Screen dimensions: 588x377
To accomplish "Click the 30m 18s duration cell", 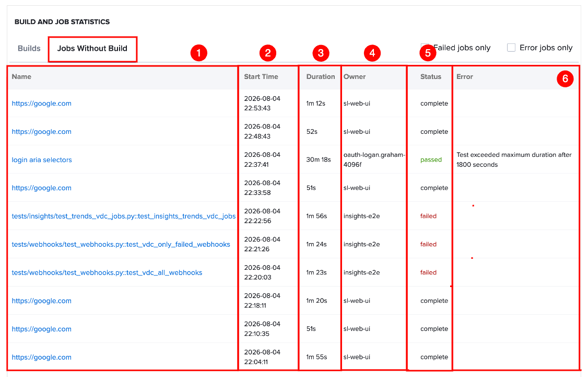I will (319, 160).
